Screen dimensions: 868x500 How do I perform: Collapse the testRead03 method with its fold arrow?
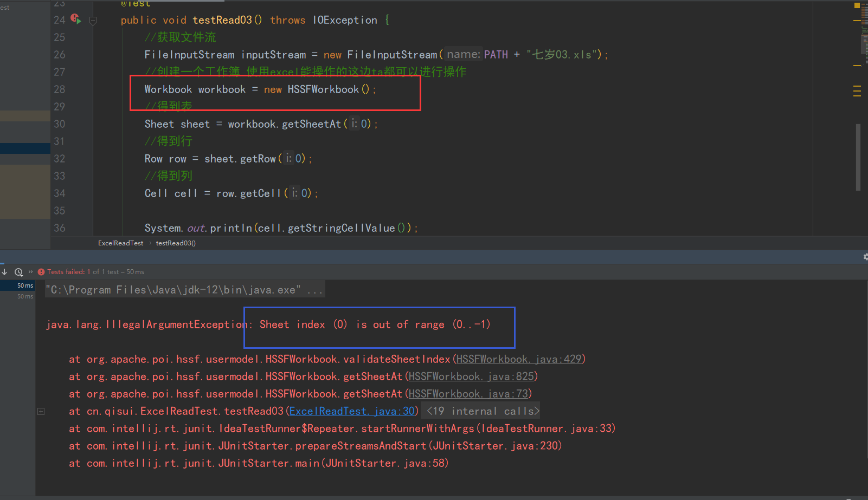coord(92,20)
